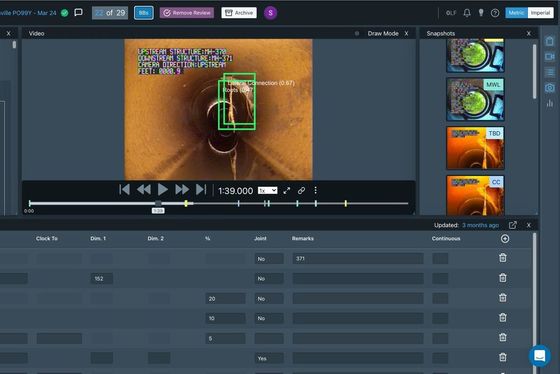Click the green verified check badge
The image size is (560, 374).
(65, 13)
